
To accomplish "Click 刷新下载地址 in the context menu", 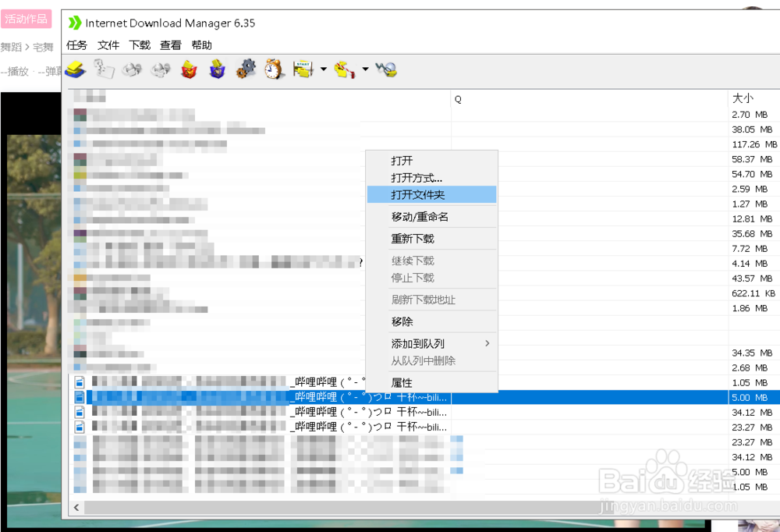I will click(432, 299).
